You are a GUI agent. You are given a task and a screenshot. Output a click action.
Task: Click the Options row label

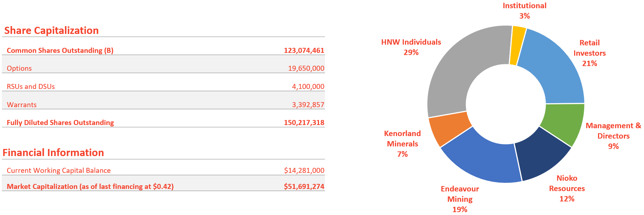point(19,68)
